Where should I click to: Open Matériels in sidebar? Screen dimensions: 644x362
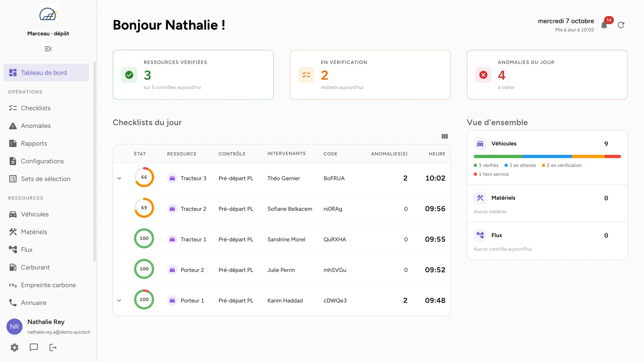coord(46,232)
